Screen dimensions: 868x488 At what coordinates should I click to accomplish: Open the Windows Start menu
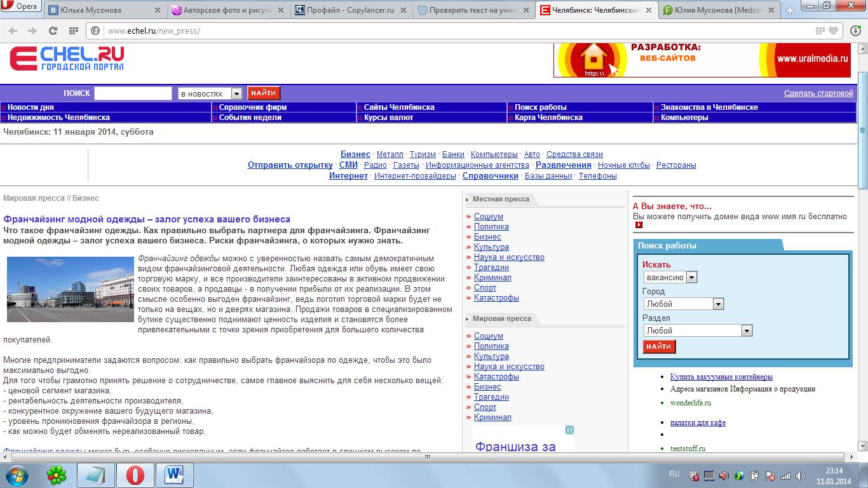click(x=17, y=475)
